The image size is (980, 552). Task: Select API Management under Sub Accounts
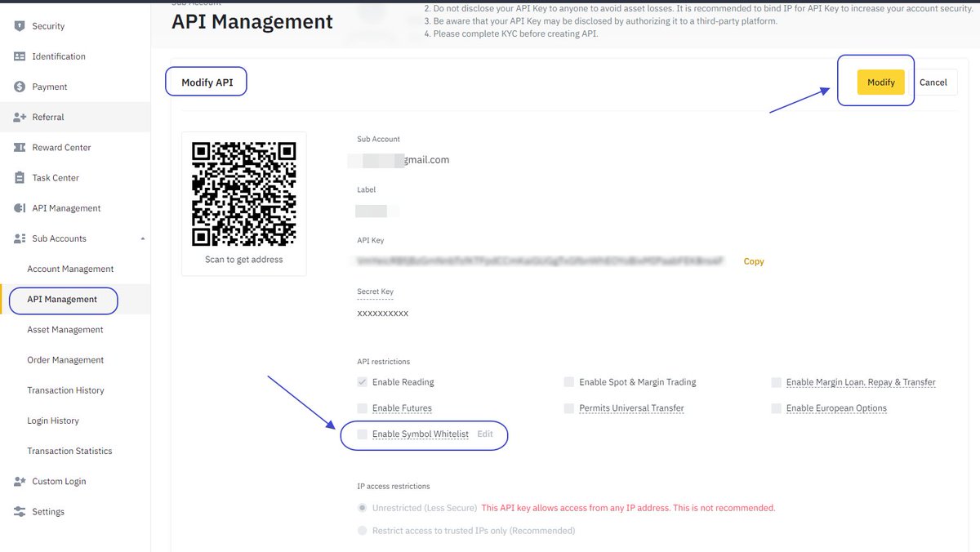coord(62,299)
